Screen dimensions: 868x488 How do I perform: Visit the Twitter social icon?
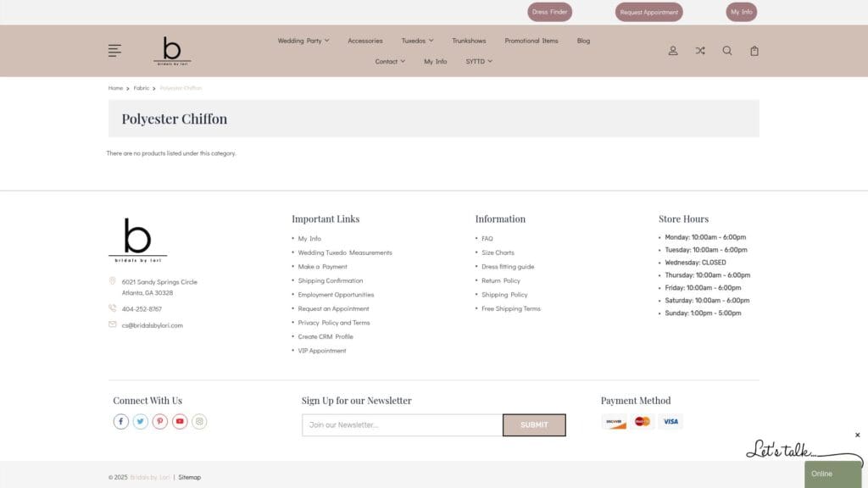141,422
